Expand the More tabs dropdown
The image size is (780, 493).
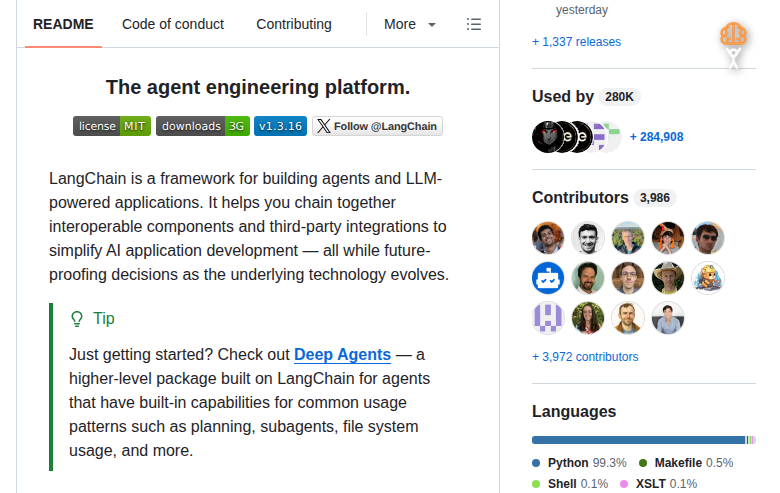410,24
